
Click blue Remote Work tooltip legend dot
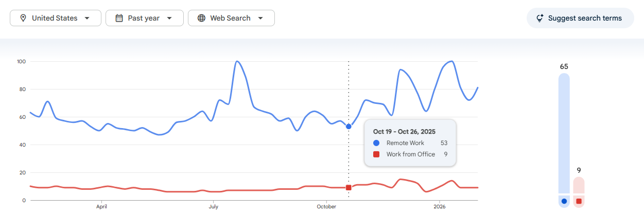pyautogui.click(x=376, y=143)
